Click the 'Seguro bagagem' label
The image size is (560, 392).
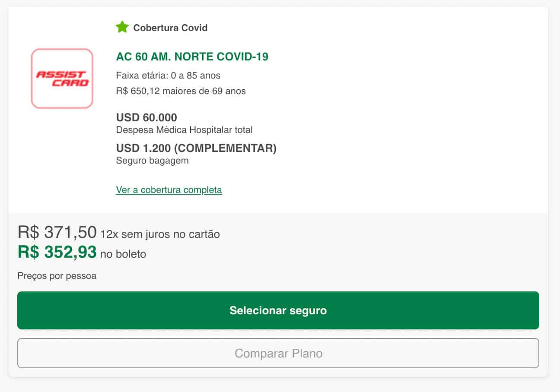coord(152,161)
